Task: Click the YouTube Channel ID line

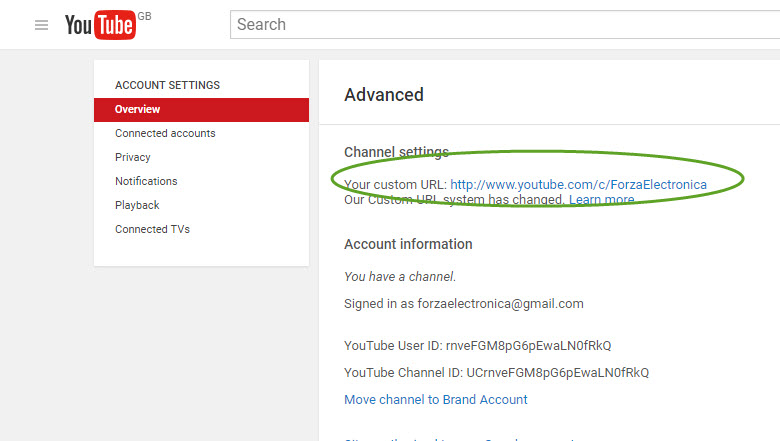Action: pos(496,372)
